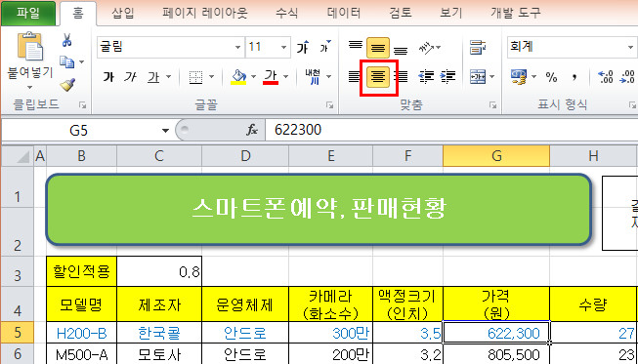Open the 회계 number format dropdown
This screenshot has height=364, width=638.
630,48
